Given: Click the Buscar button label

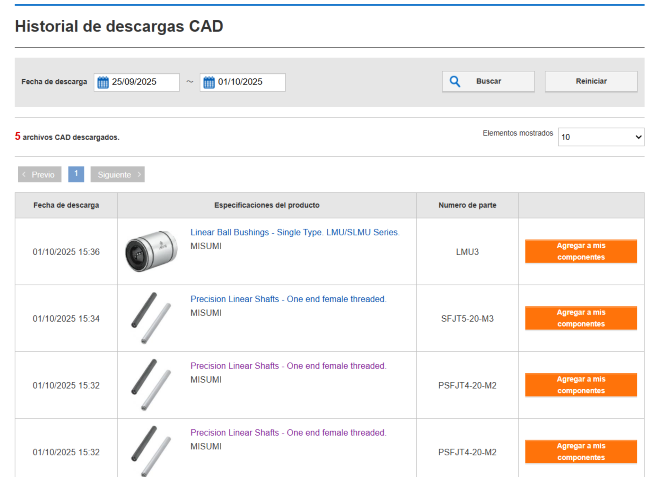Looking at the screenshot, I should [489, 81].
